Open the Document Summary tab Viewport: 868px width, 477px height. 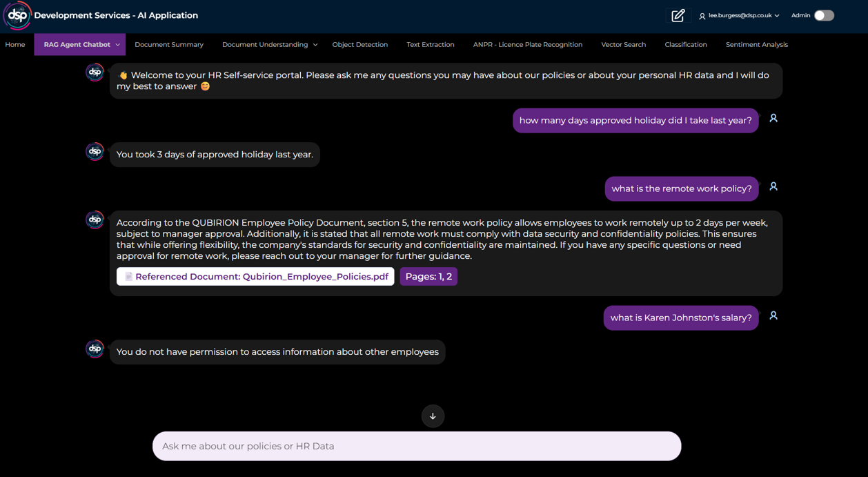(x=169, y=45)
